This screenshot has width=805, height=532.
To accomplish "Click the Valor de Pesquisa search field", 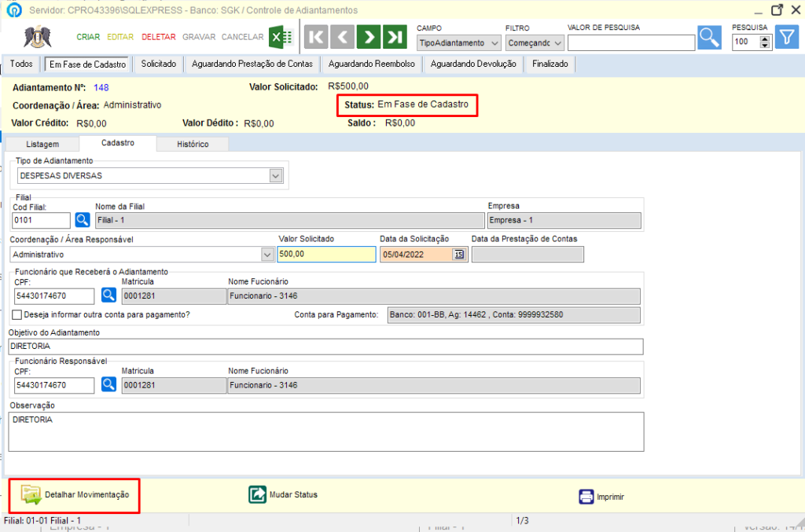I will coord(631,43).
